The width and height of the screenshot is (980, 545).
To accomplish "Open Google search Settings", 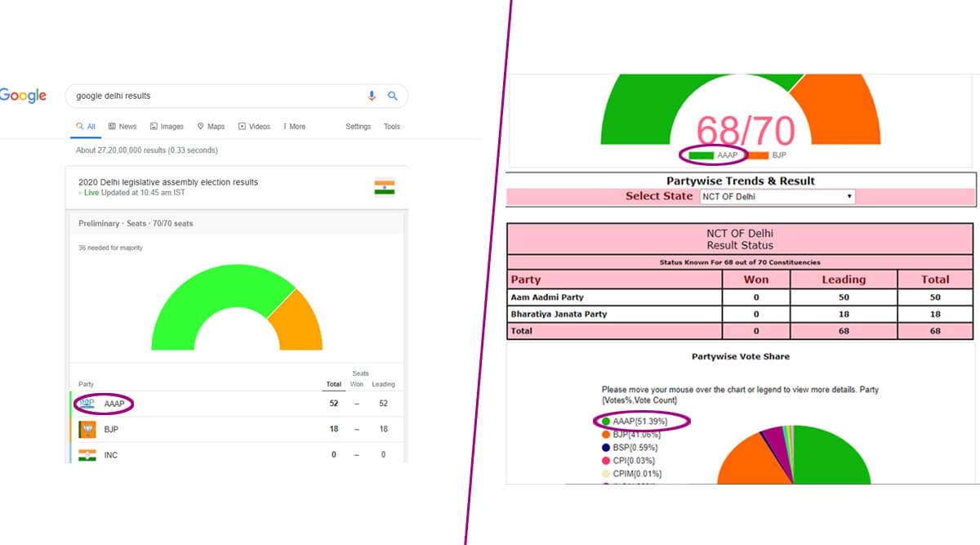I will [358, 127].
